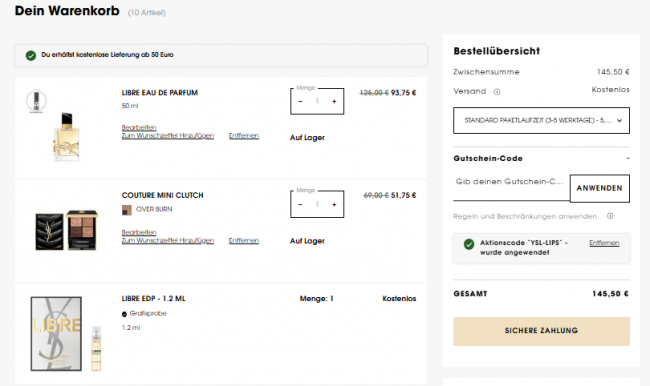650x386 pixels.
Task: Click Bearbeiten for Couture Mini Clutch
Action: (139, 232)
